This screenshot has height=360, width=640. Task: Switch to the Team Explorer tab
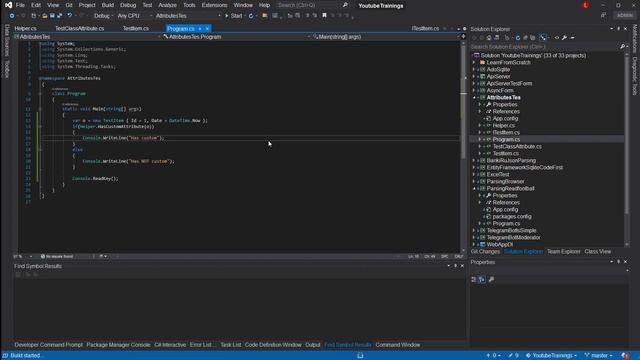click(x=564, y=251)
